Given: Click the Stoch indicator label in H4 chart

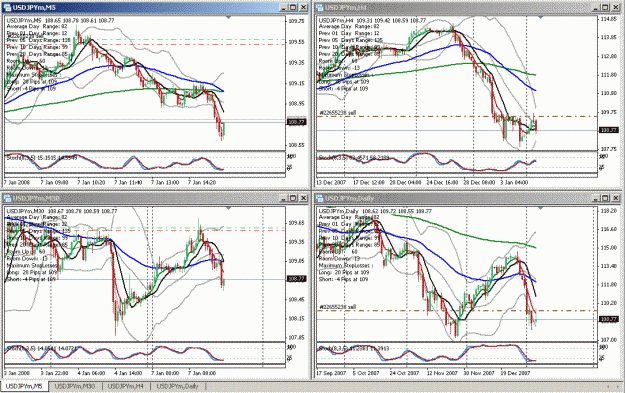Looking at the screenshot, I should [354, 158].
